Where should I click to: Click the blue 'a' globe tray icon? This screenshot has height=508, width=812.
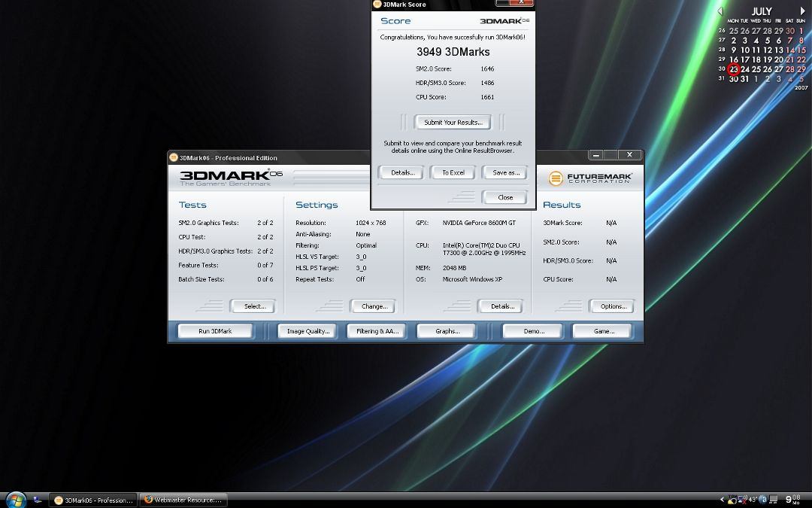pyautogui.click(x=763, y=500)
